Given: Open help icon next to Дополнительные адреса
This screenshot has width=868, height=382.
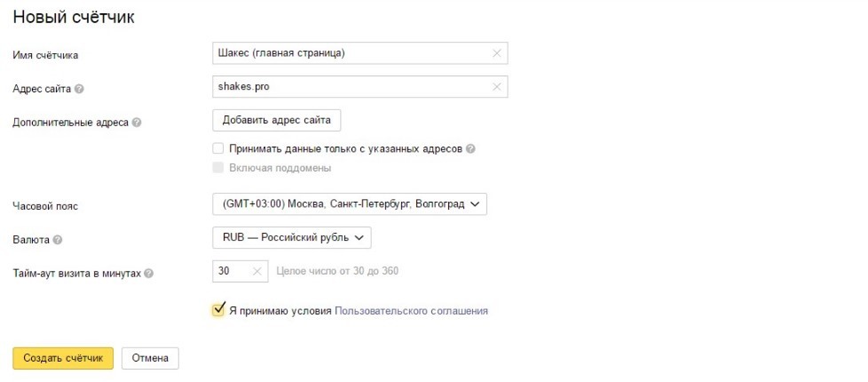Looking at the screenshot, I should [x=137, y=123].
